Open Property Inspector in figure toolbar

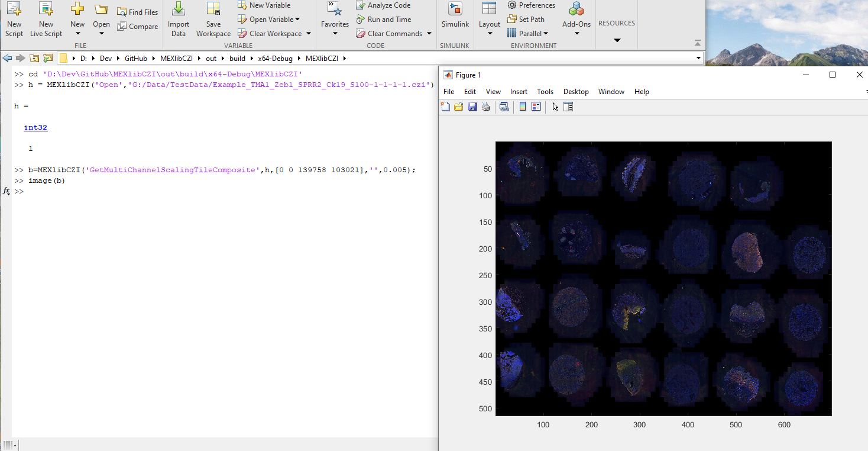coord(568,107)
